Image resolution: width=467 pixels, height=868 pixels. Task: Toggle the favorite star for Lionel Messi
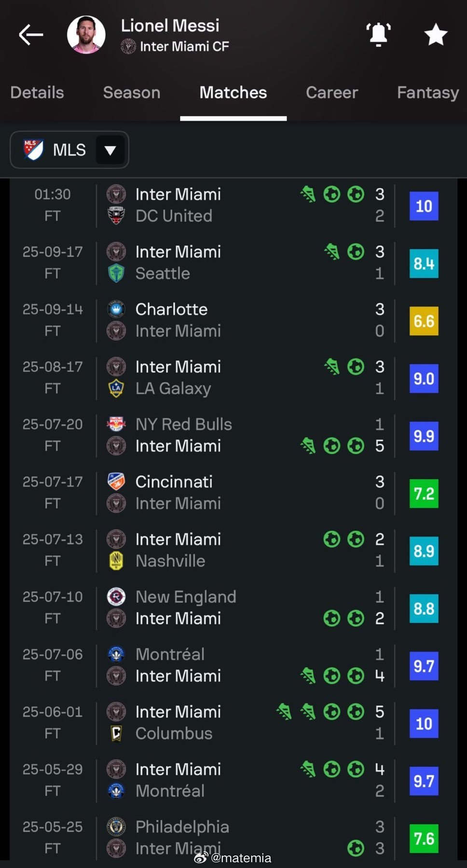click(x=436, y=35)
